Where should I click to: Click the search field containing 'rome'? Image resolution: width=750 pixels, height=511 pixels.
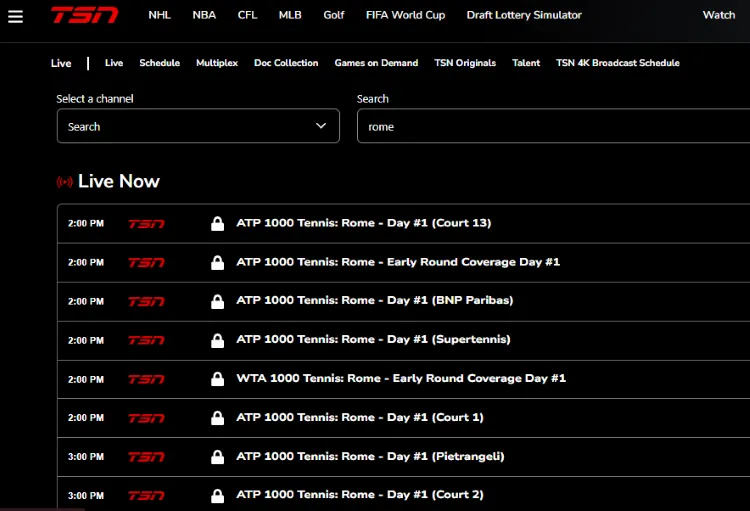(553, 126)
